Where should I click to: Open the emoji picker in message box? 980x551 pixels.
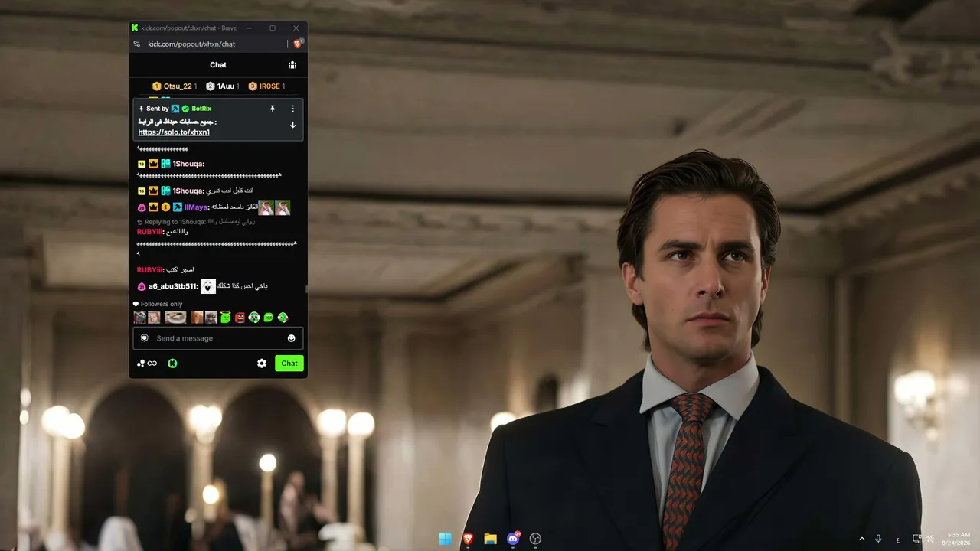pos(291,338)
